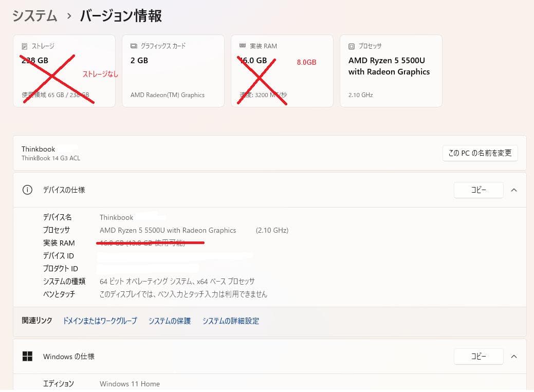Click この PC の名前を変更 button
Image resolution: width=534 pixels, height=392 pixels.
[x=480, y=153]
